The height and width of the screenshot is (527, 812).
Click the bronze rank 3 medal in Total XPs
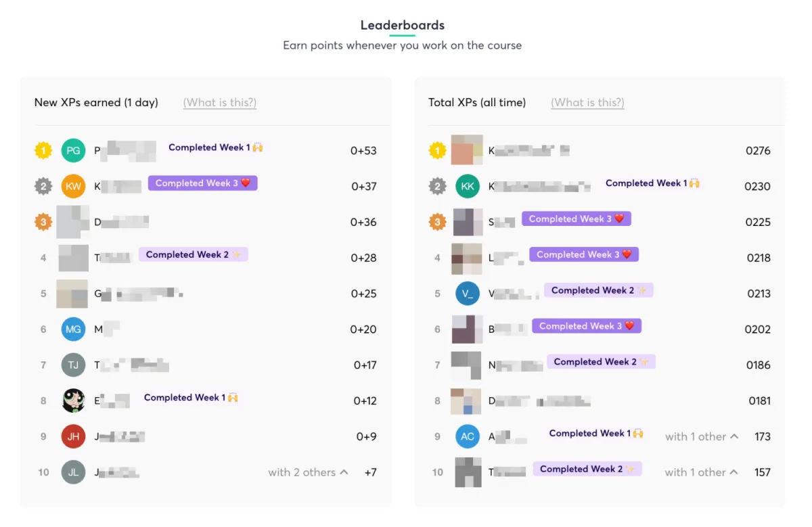pyautogui.click(x=438, y=222)
